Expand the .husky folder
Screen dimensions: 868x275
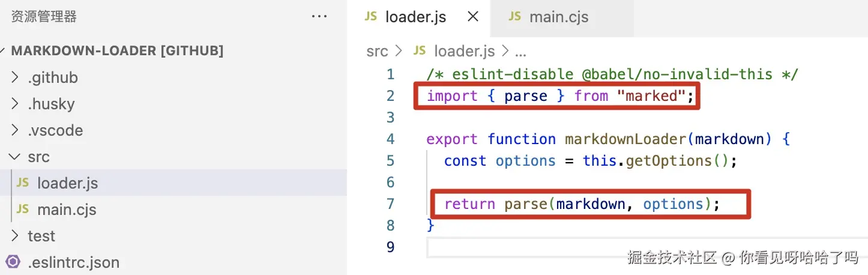click(16, 104)
